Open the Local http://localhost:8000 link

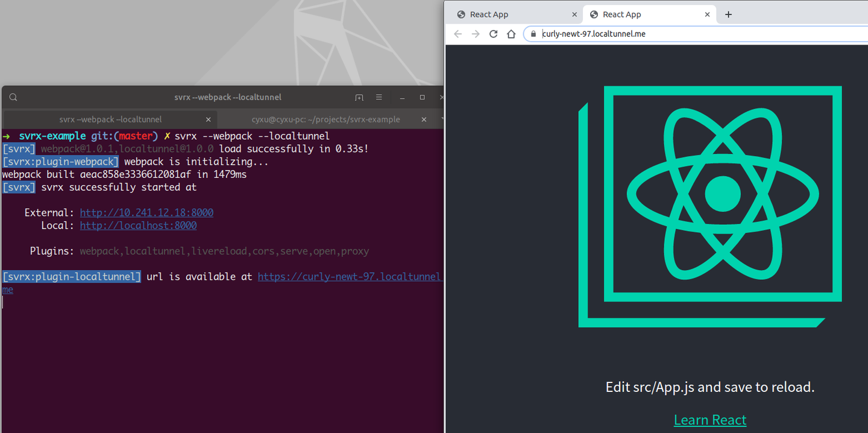(x=138, y=226)
